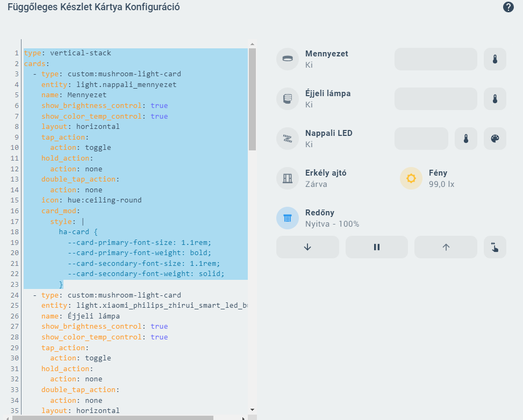Viewport: 523px width, 420px height.
Task: Adjust the Mennyezet brightness slider
Action: click(435, 59)
